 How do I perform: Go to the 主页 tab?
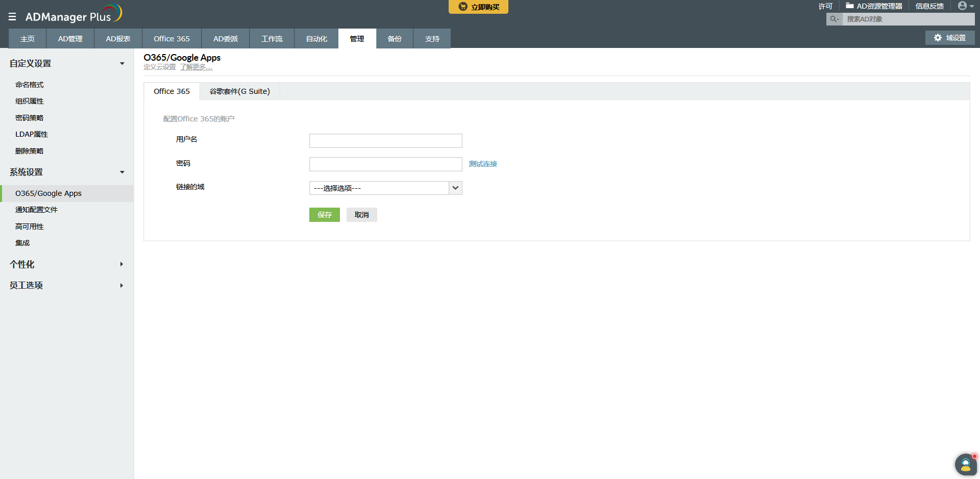click(28, 39)
